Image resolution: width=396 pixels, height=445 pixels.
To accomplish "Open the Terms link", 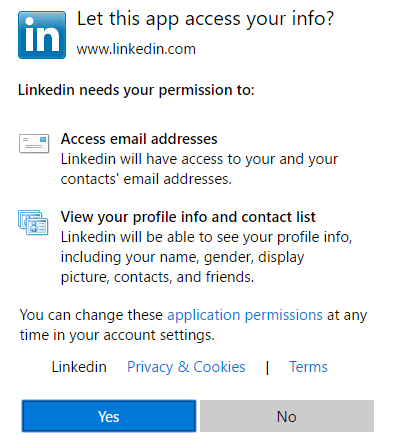I will (308, 367).
